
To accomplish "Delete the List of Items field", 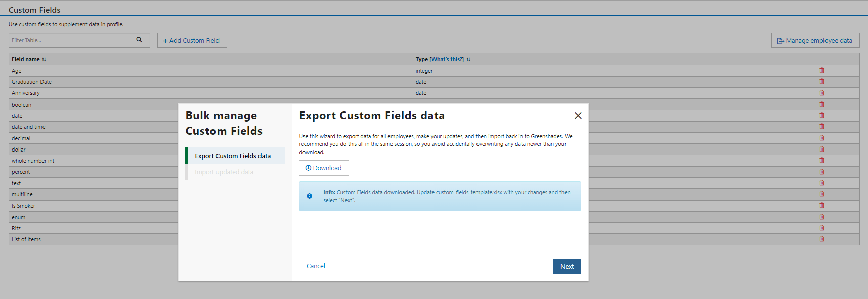I will 822,239.
